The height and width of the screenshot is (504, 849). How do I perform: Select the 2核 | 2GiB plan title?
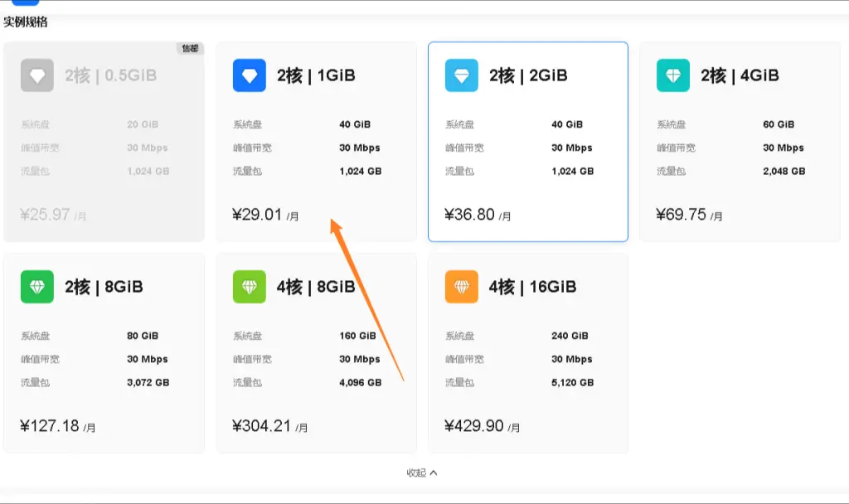tap(528, 75)
